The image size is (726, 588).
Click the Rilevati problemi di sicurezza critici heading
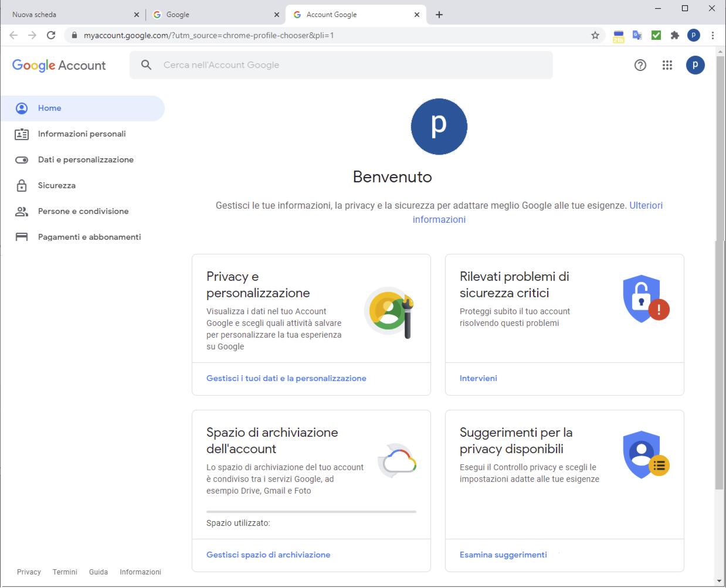(514, 285)
